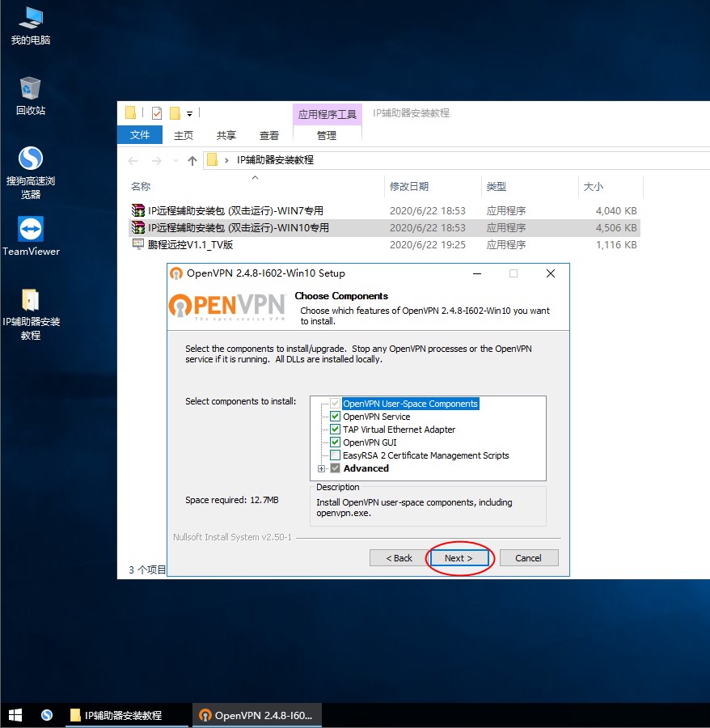Select 鹏程远控V1.1_TV版 file
The image size is (710, 728).
tap(384, 244)
